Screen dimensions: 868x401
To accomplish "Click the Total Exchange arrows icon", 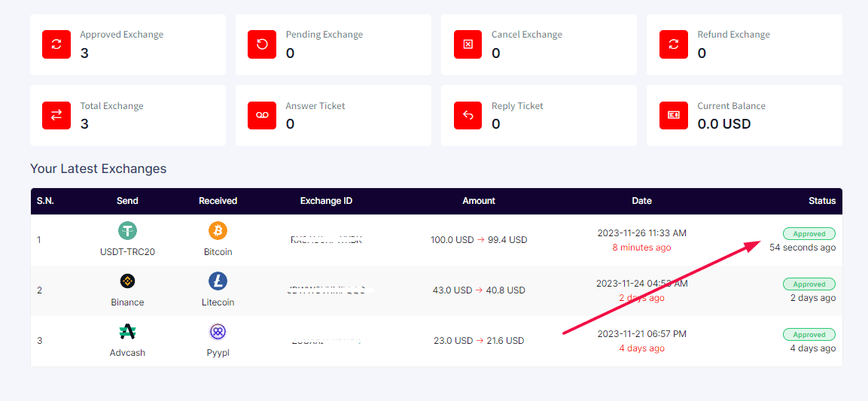I will 56,115.
